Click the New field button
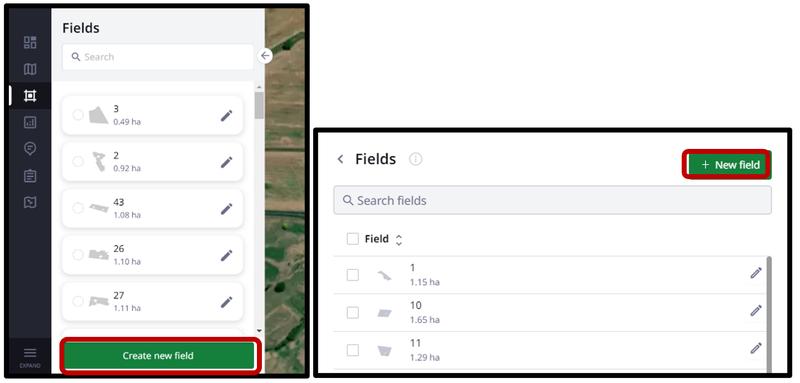This screenshot has width=800, height=383. 729,165
